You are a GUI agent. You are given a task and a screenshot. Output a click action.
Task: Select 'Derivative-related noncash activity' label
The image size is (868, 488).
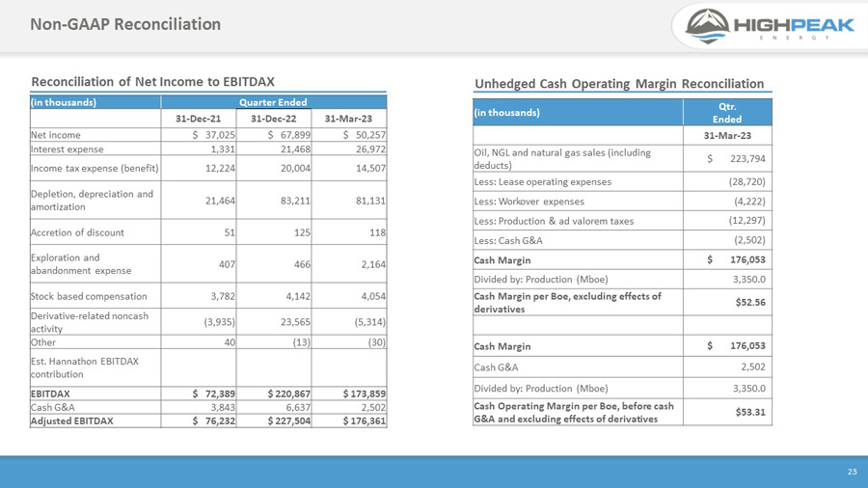(x=90, y=322)
